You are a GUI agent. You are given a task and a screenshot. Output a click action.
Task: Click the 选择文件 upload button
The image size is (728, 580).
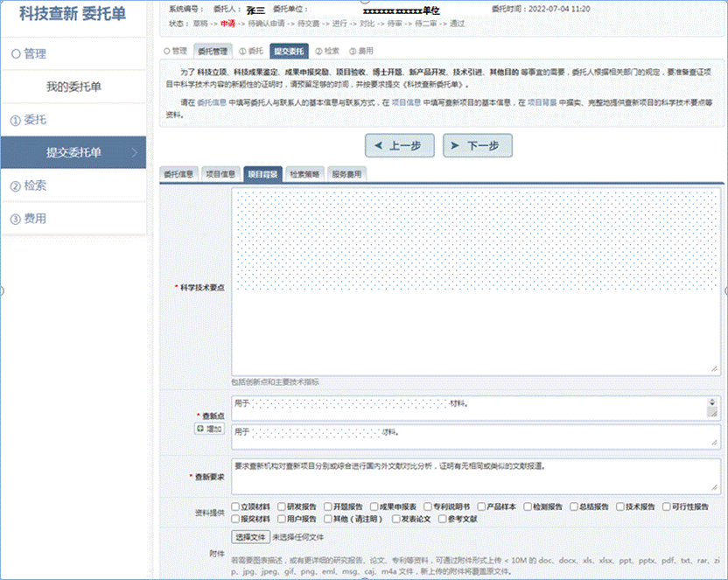tap(251, 537)
